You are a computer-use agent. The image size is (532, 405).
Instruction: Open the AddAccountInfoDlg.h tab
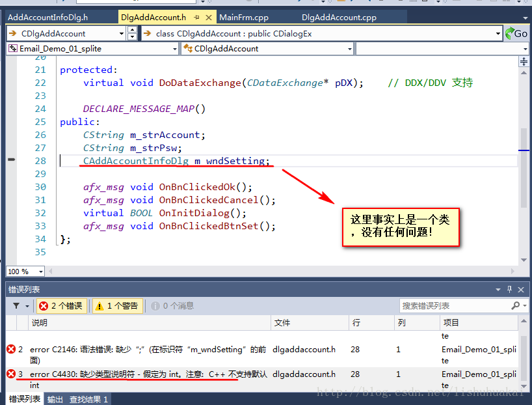[48, 18]
